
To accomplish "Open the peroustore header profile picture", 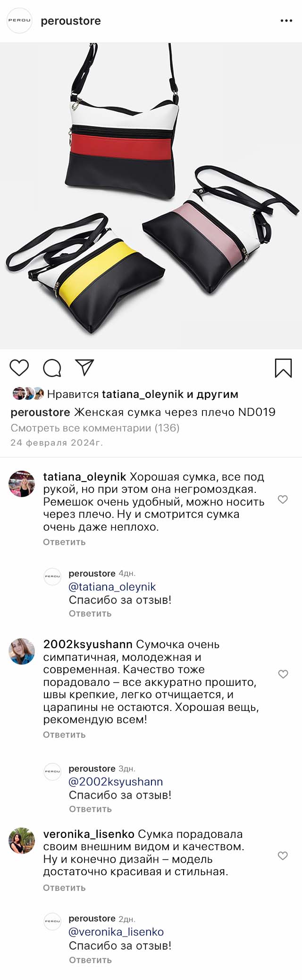I will (x=19, y=21).
